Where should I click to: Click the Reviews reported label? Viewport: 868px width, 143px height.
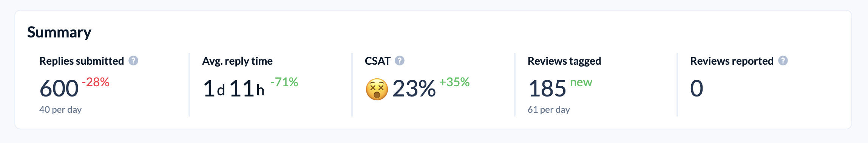tap(732, 61)
